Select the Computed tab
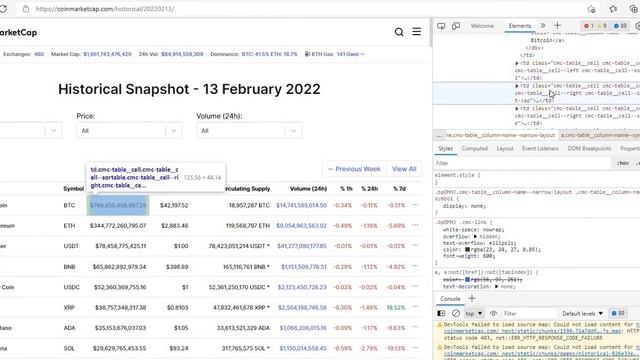The width and height of the screenshot is (640, 360). click(x=474, y=149)
